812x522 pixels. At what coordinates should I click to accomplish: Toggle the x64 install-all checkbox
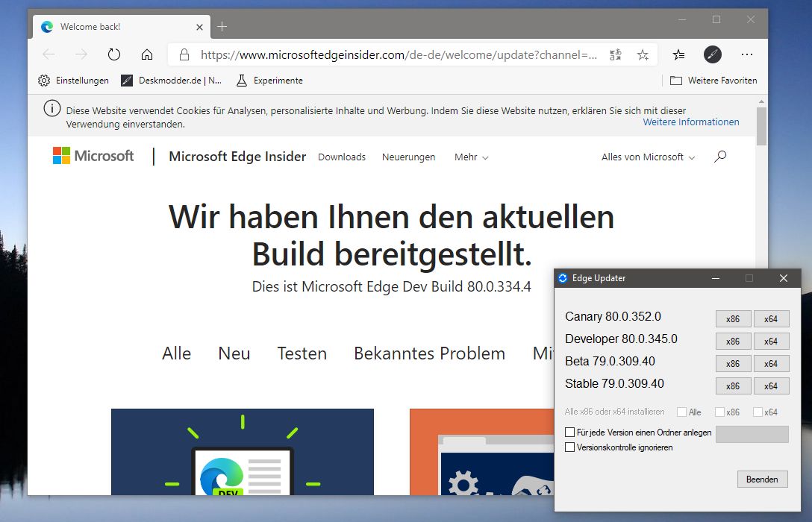758,412
